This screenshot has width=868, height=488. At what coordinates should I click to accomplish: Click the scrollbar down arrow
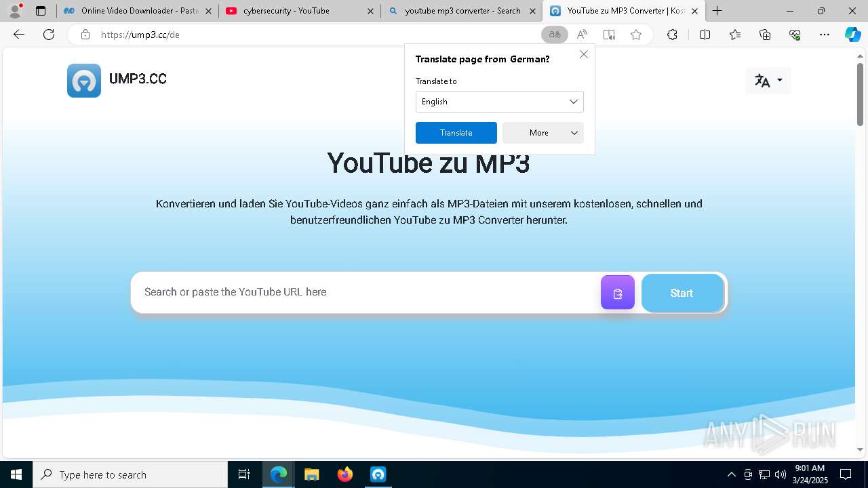click(861, 449)
